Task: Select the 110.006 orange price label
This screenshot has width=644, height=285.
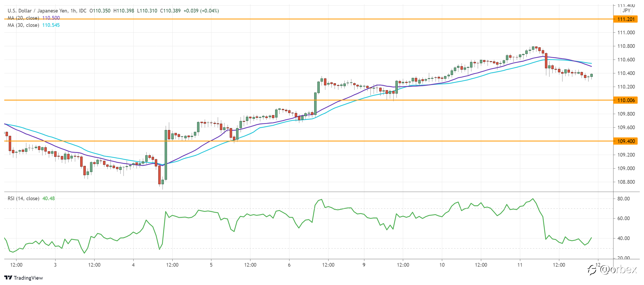Action: 625,100
